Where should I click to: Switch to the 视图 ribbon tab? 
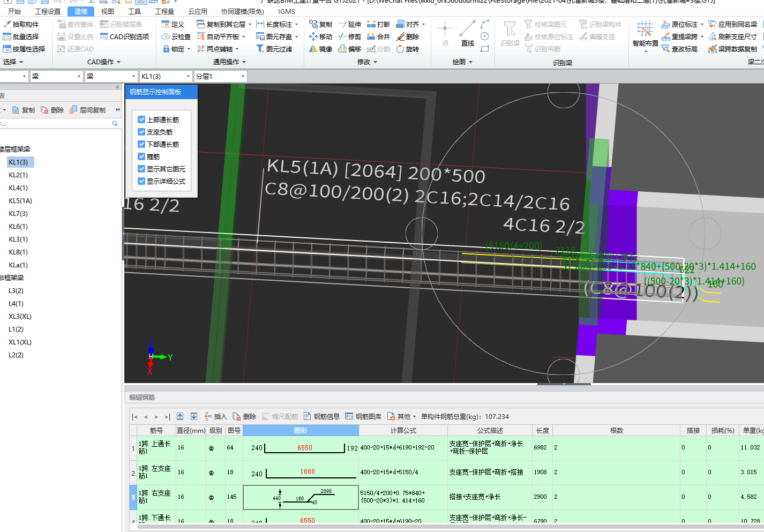click(x=108, y=11)
